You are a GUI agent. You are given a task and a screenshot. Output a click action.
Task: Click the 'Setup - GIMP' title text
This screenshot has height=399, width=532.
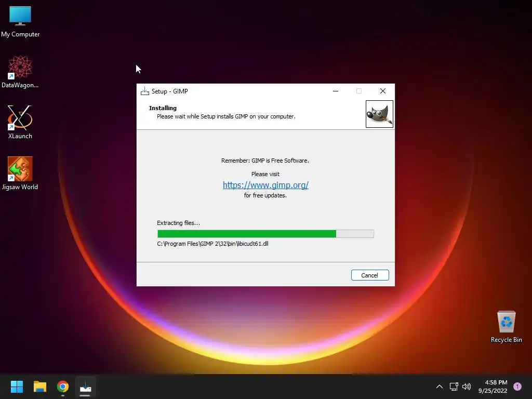pyautogui.click(x=170, y=91)
